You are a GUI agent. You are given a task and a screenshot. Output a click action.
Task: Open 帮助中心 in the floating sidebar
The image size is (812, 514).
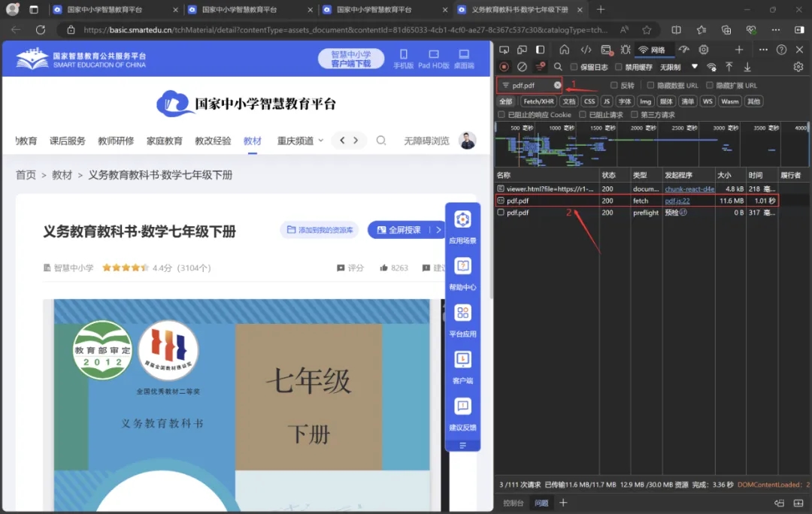(462, 273)
